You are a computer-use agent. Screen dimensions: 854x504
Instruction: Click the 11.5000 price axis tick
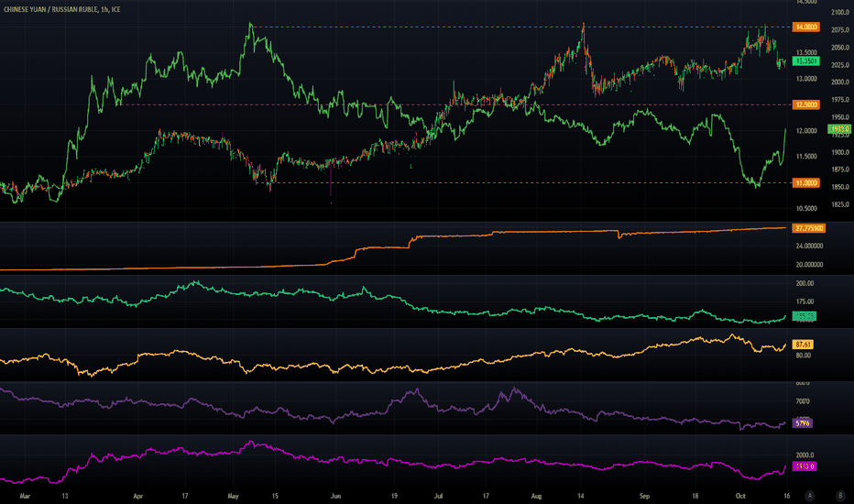(x=806, y=157)
